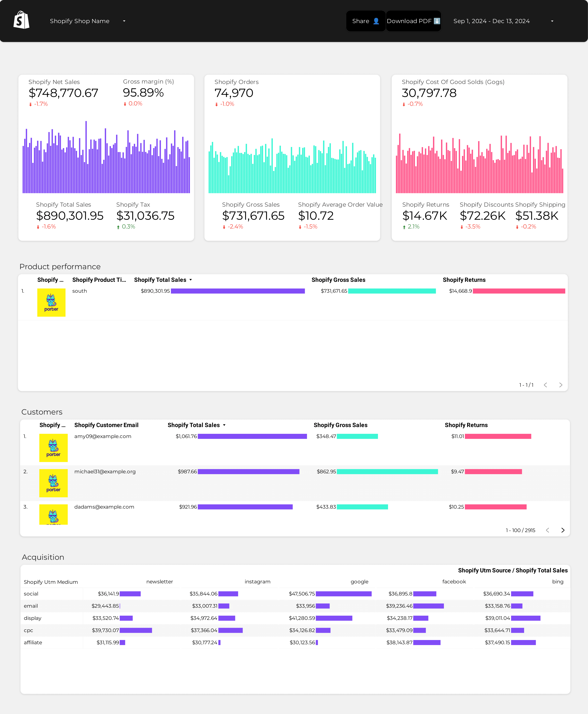Click the date range dropdown arrow
The height and width of the screenshot is (714, 588).
[552, 21]
